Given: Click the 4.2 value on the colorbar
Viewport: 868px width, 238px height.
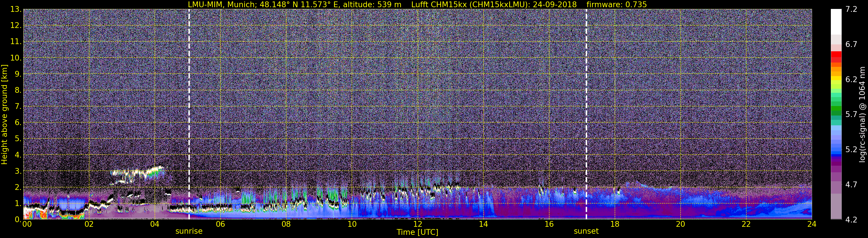Looking at the screenshot, I should pyautogui.click(x=851, y=220).
